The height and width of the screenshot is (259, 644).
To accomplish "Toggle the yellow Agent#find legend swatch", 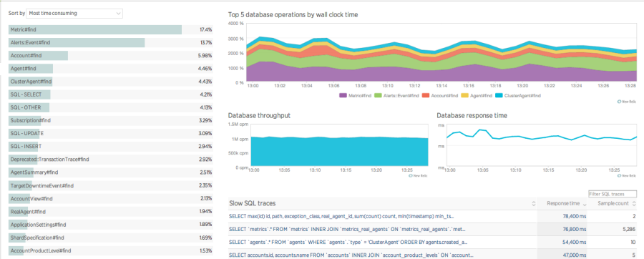I will [x=464, y=96].
